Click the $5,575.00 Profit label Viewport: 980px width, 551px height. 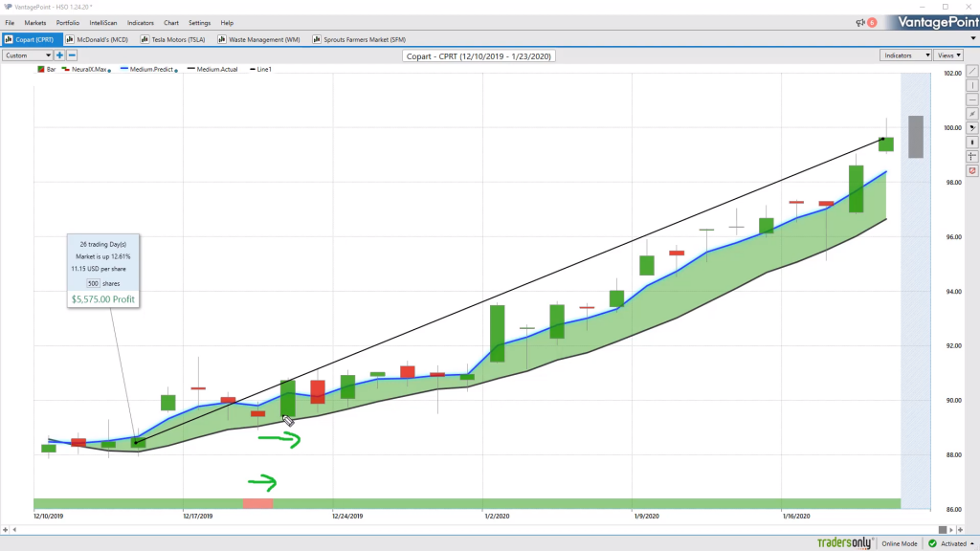point(103,299)
